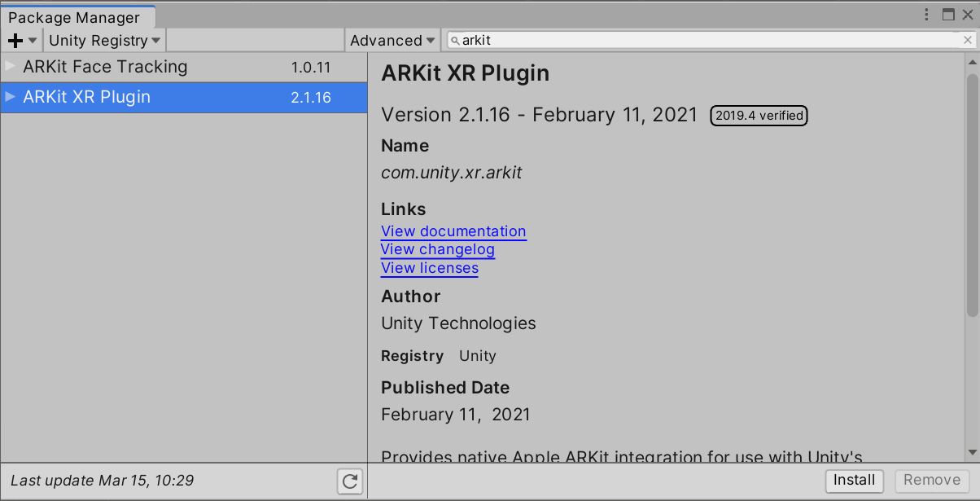Select ARKit Face Tracking package

pyautogui.click(x=106, y=67)
